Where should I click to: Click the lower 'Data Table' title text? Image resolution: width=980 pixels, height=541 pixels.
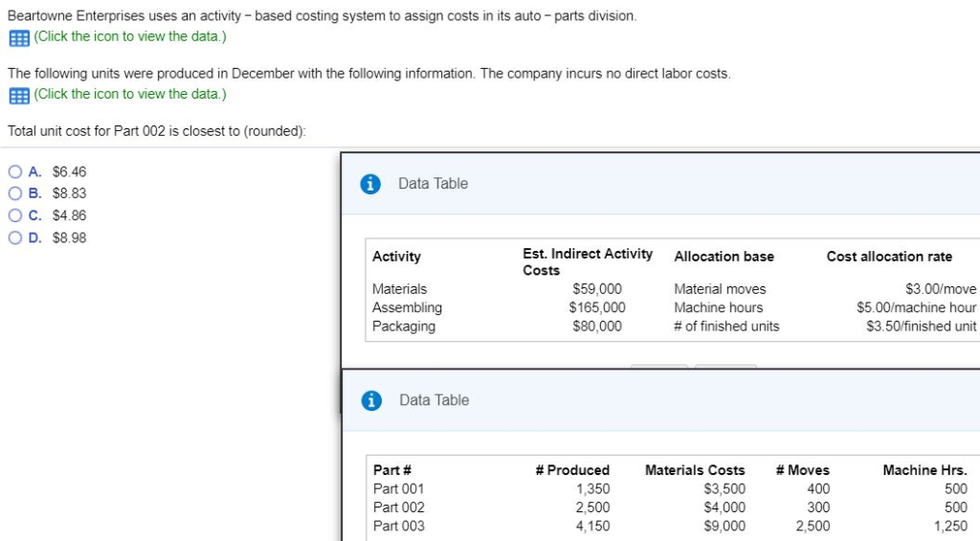[434, 400]
